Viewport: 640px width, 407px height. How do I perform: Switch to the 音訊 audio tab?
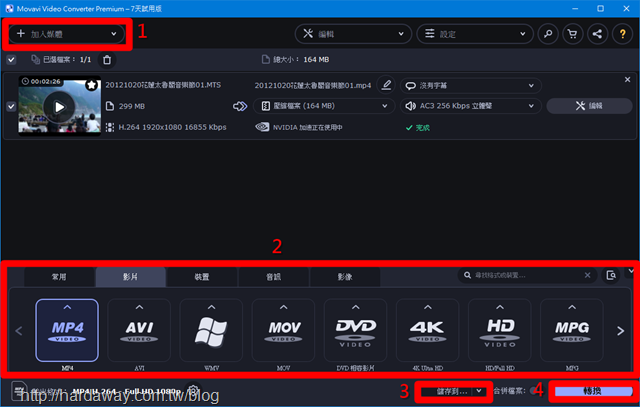coord(273,277)
